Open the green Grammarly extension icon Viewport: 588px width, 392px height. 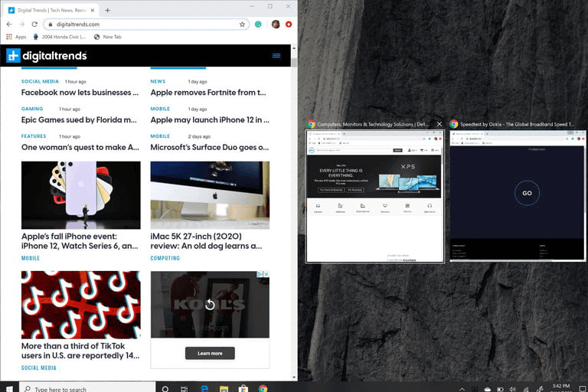[259, 24]
